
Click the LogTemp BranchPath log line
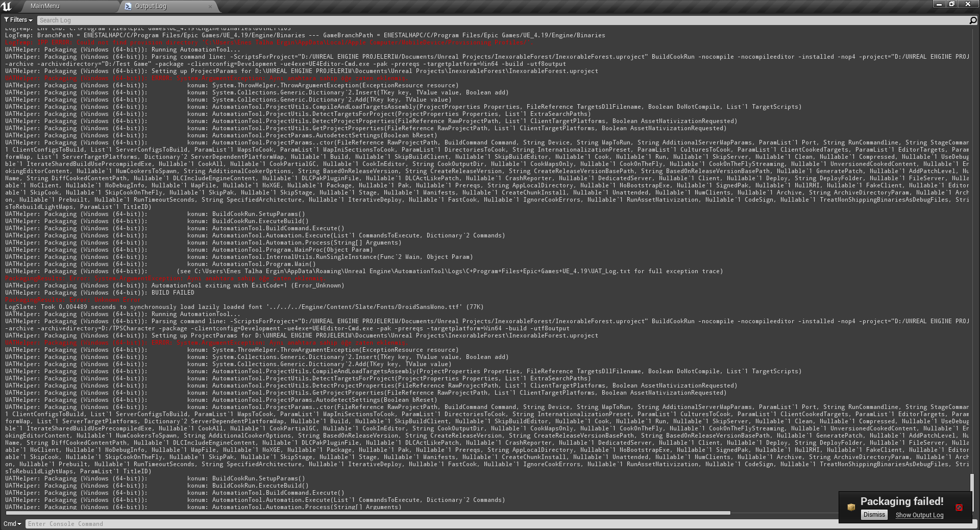pyautogui.click(x=305, y=35)
